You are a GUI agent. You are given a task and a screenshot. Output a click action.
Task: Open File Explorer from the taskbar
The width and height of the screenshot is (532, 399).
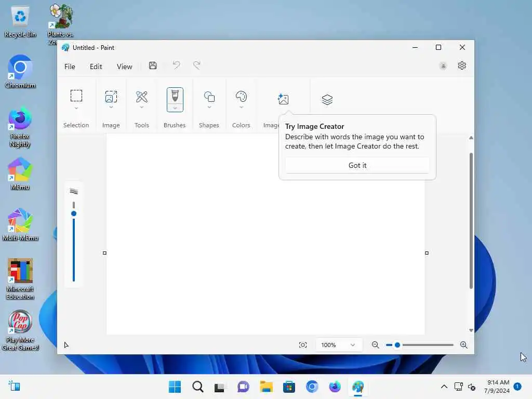pyautogui.click(x=267, y=387)
